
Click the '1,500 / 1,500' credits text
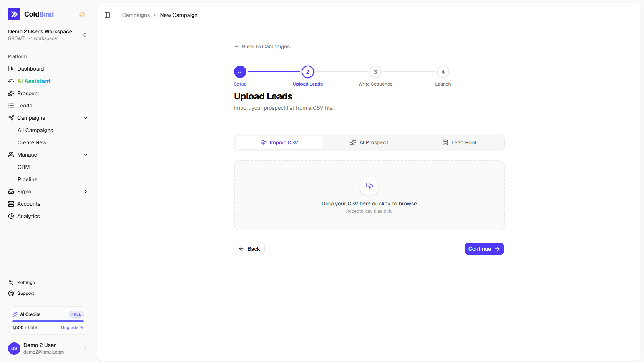click(25, 327)
